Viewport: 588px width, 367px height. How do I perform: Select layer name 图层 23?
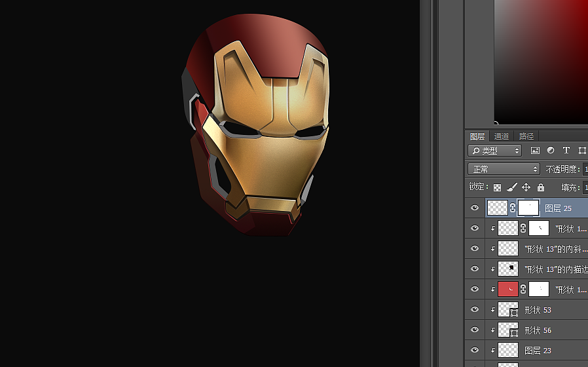click(538, 351)
